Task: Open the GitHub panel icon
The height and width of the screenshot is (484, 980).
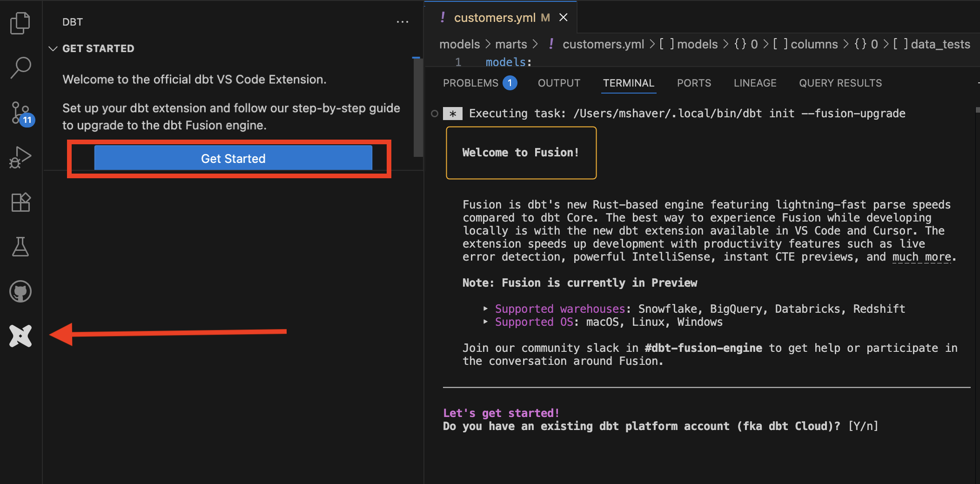Action: click(x=20, y=291)
